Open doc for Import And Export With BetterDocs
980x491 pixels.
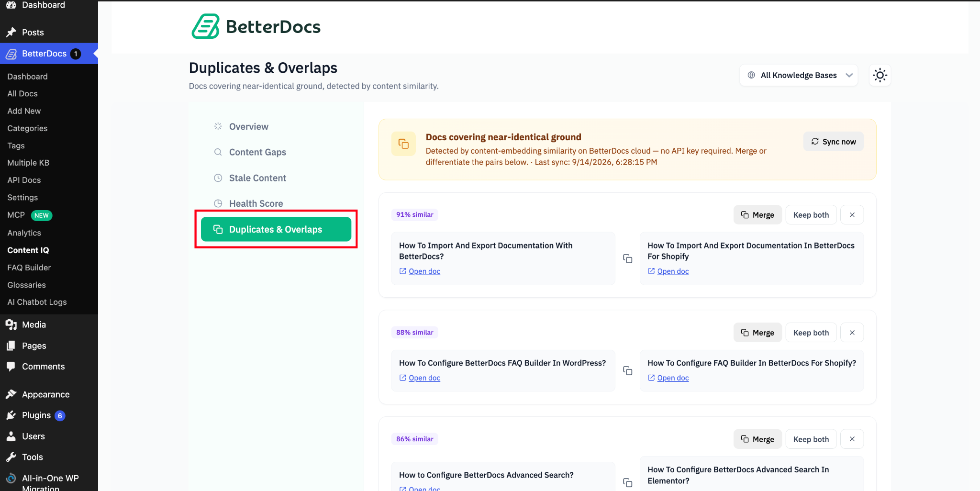[420, 271]
